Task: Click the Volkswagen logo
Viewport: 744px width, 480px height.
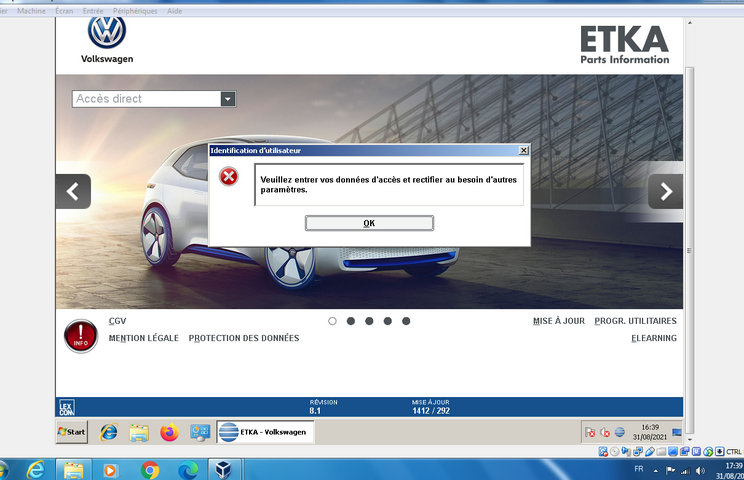Action: (106, 33)
